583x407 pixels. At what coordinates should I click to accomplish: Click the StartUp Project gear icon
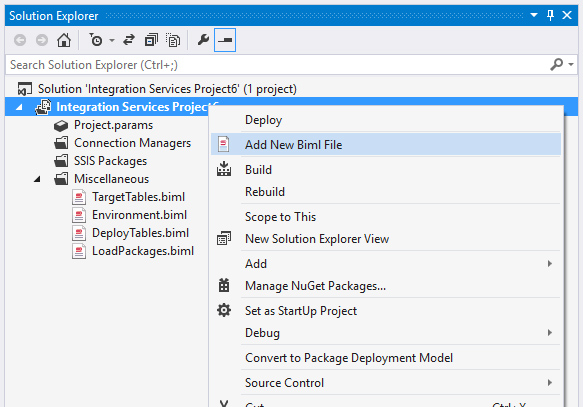pyautogui.click(x=224, y=310)
